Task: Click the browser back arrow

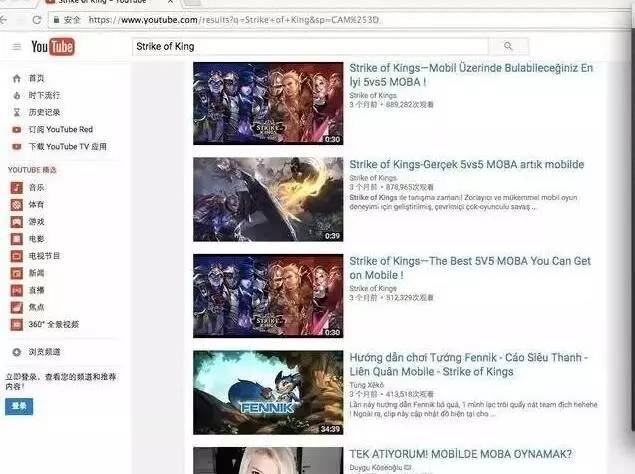Action: [x=4, y=19]
